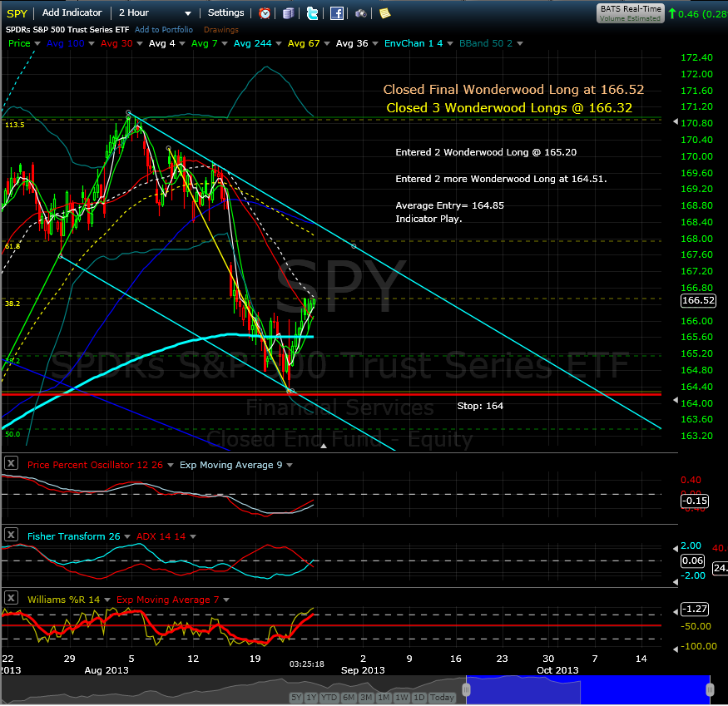Expand the Exp Moving Average 7 dropdown
This screenshot has height=706, width=728.
point(226,600)
